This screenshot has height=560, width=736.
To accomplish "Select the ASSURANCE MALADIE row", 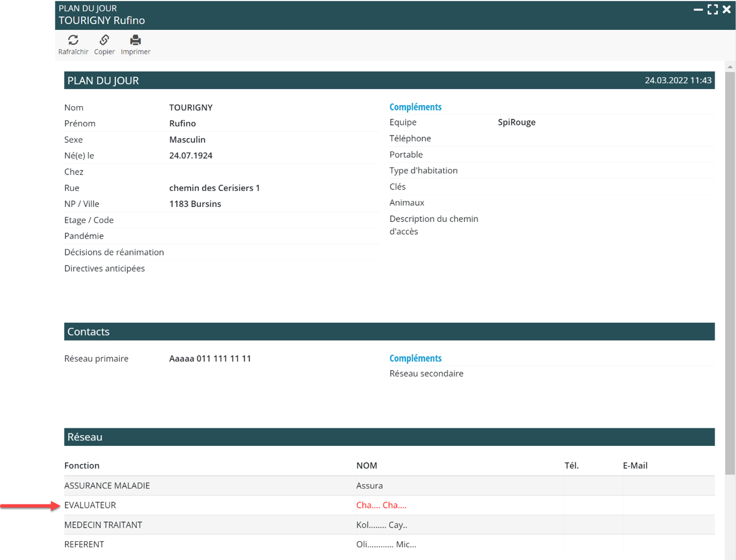I will [x=107, y=485].
